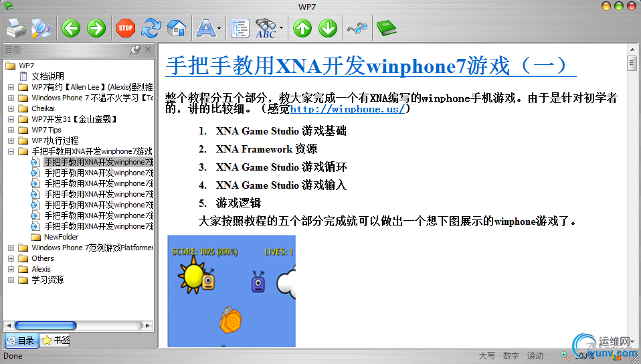Expand the WP7有约 Allen Lee folder
This screenshot has height=364, width=641.
[11, 87]
